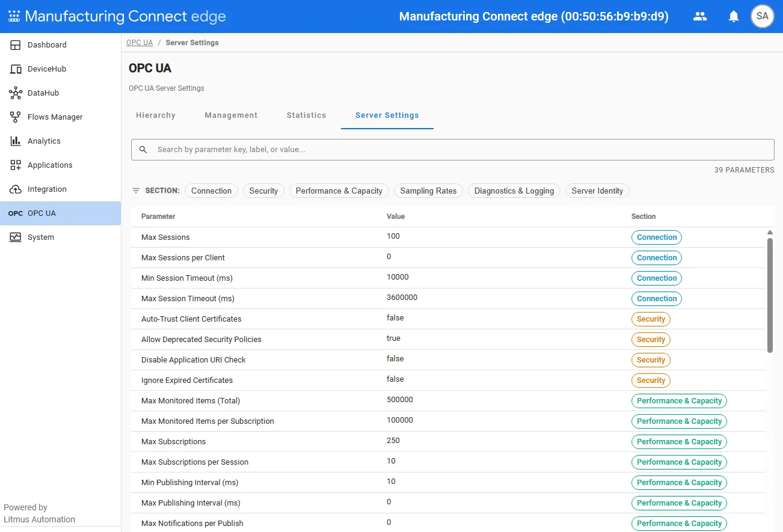
Task: Focus the parameter search field
Action: coord(453,150)
